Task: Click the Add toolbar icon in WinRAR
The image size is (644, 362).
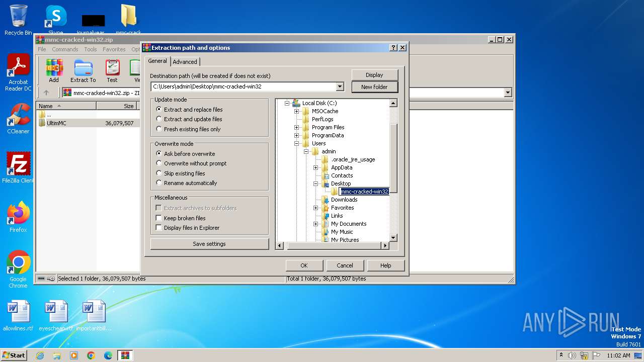Action: 54,70
